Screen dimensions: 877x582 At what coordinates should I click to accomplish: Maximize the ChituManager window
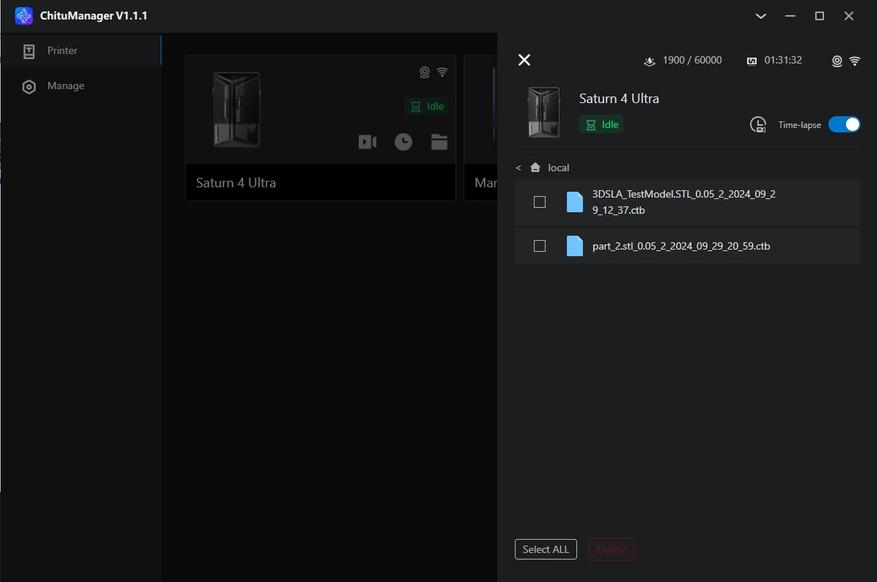pos(819,16)
